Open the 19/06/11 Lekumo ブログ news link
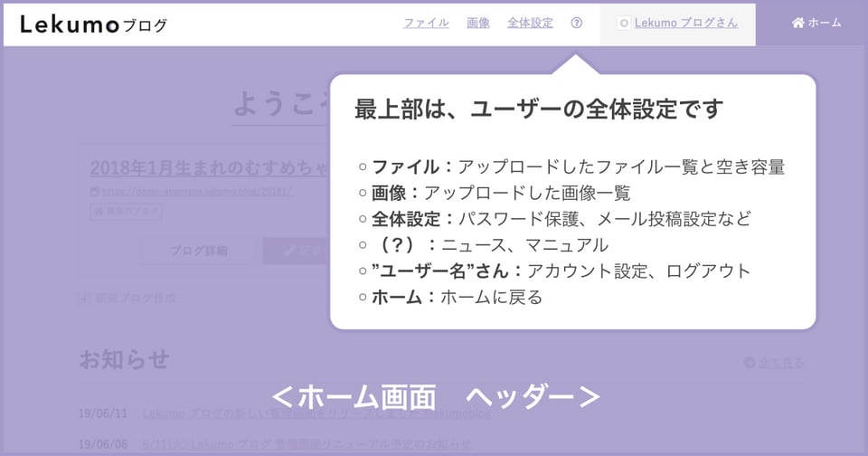Viewport: 868px width, 456px height. pos(316,413)
